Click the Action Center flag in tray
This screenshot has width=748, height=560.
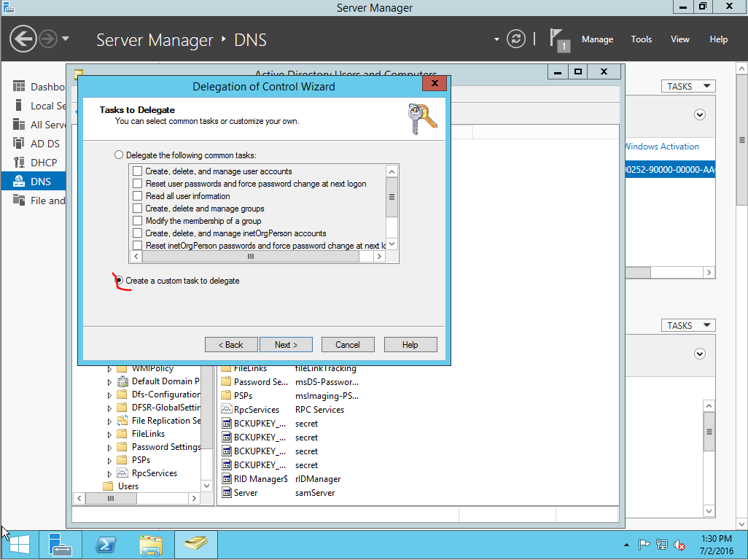pyautogui.click(x=644, y=544)
